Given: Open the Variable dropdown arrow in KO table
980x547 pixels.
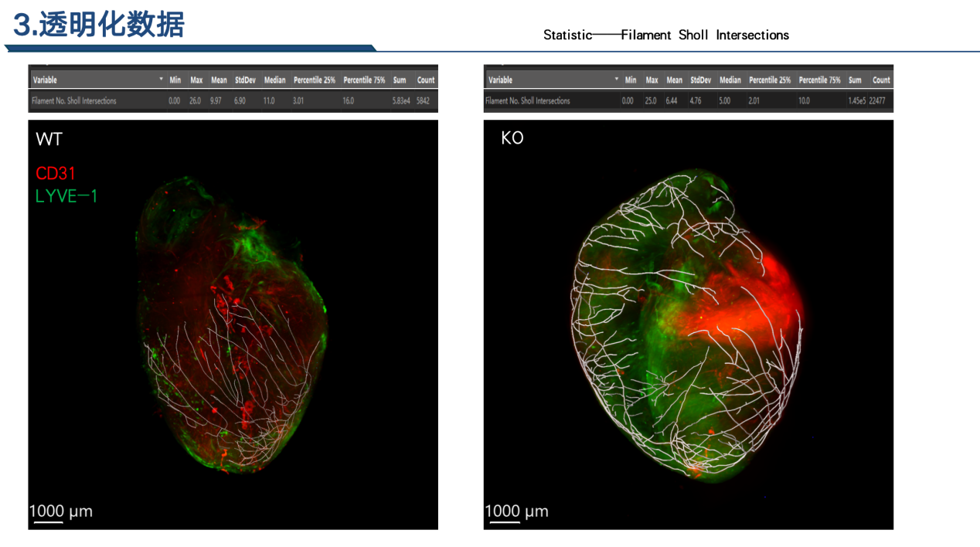Looking at the screenshot, I should (616, 80).
